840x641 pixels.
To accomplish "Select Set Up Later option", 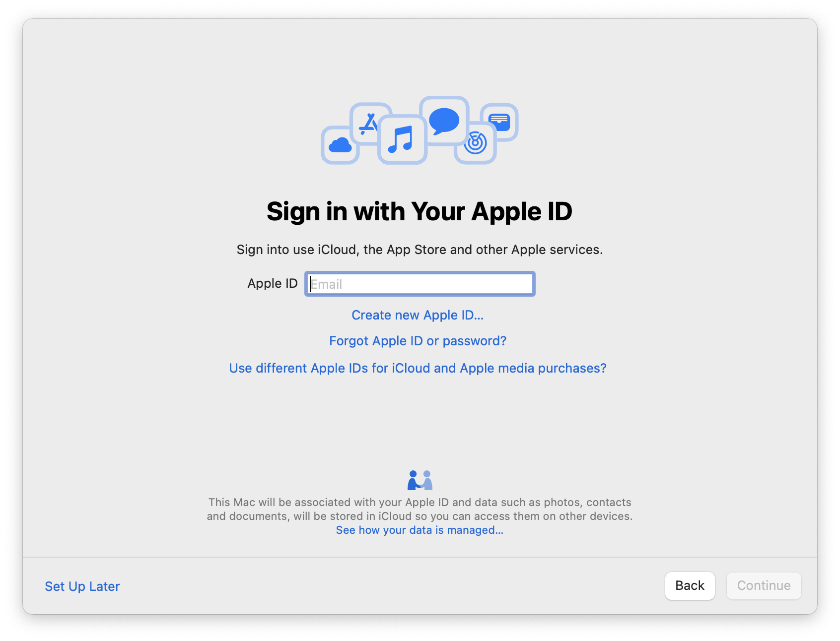I will click(x=82, y=586).
